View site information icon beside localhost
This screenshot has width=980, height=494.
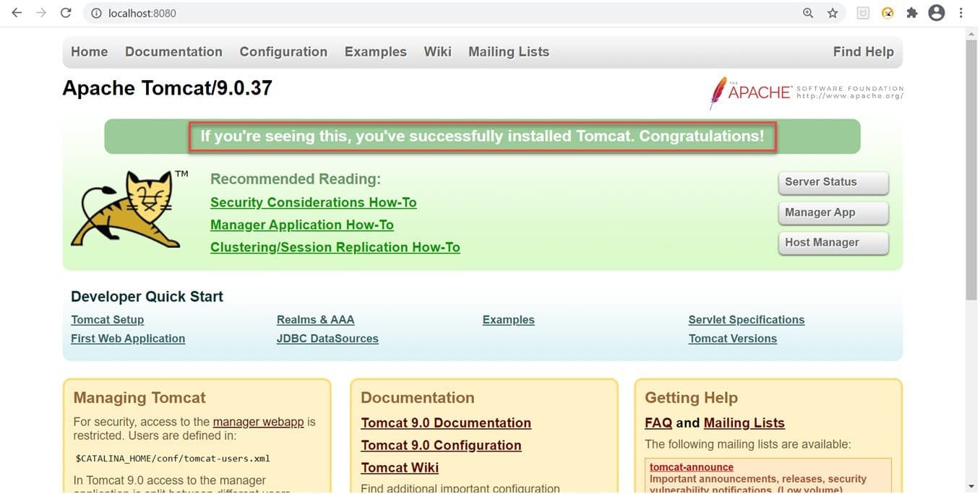pyautogui.click(x=96, y=13)
